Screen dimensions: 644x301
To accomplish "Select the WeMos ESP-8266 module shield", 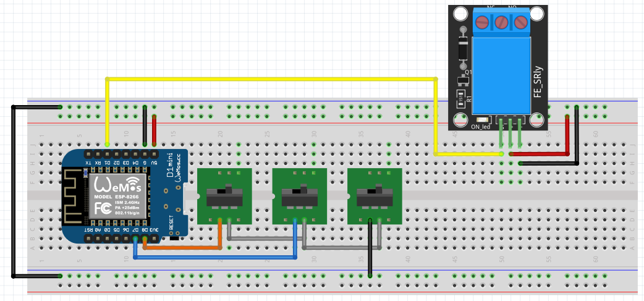I will coord(117,197).
